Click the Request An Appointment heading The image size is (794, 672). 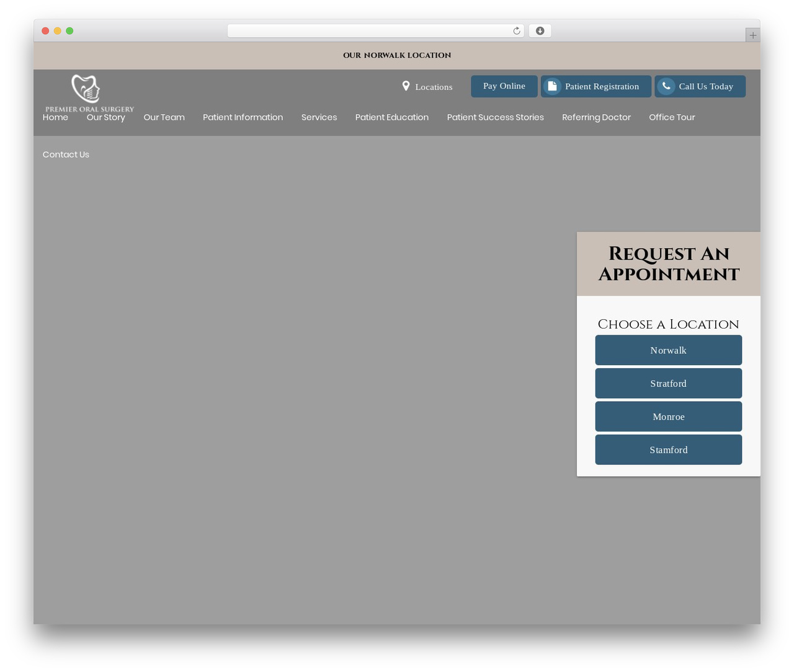click(669, 263)
